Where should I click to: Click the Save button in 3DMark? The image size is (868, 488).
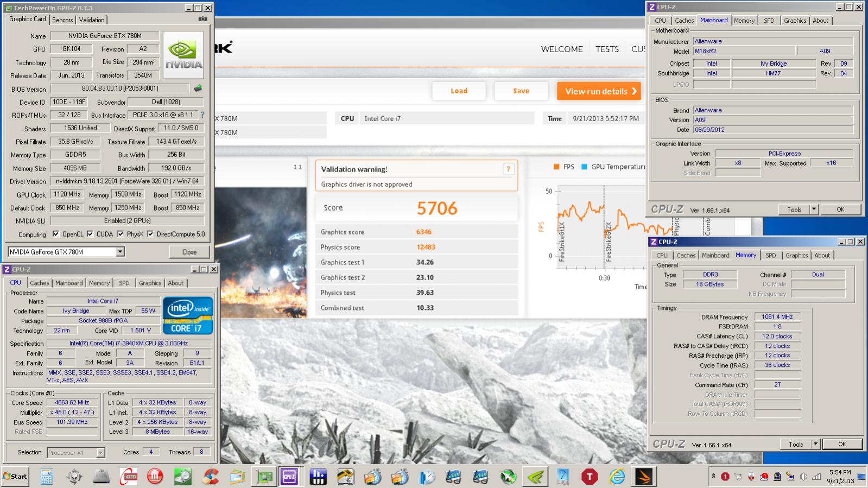click(521, 91)
